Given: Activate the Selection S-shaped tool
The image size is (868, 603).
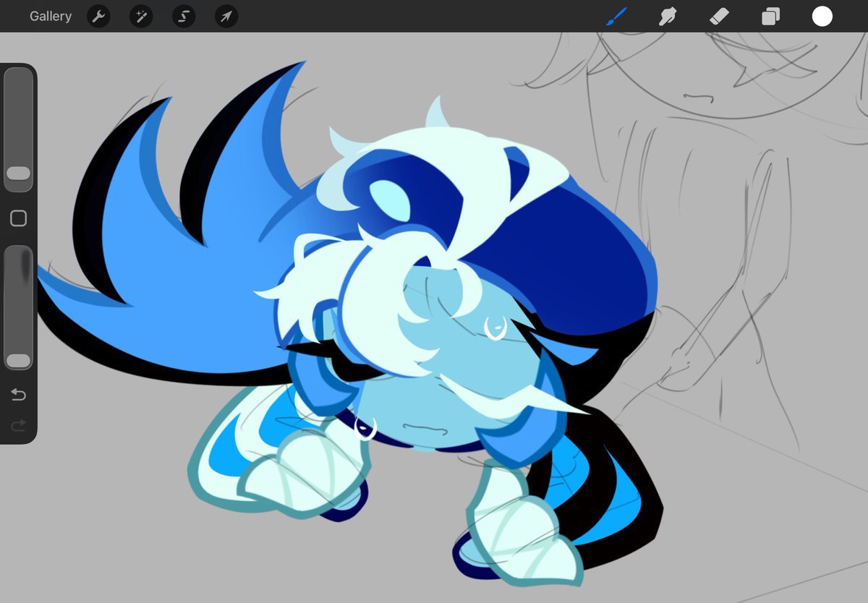Looking at the screenshot, I should click(184, 16).
